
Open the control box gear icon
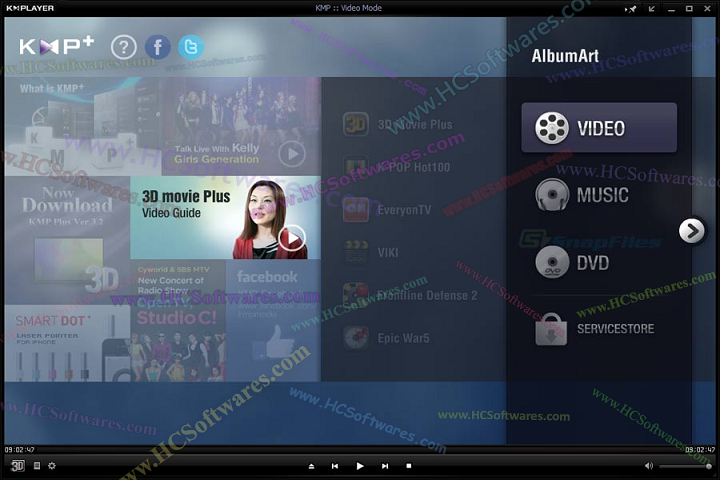point(52,466)
